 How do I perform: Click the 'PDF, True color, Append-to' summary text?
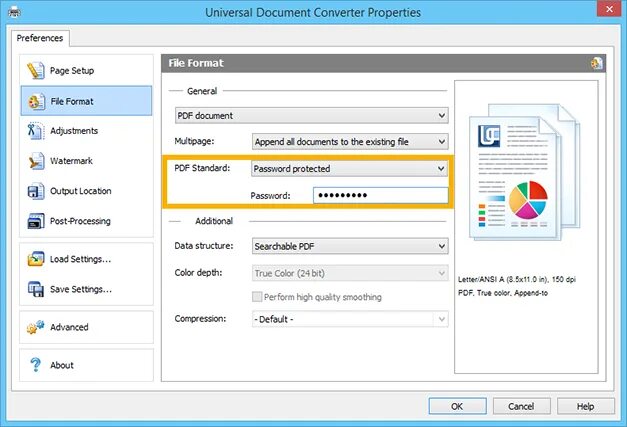[x=503, y=293]
